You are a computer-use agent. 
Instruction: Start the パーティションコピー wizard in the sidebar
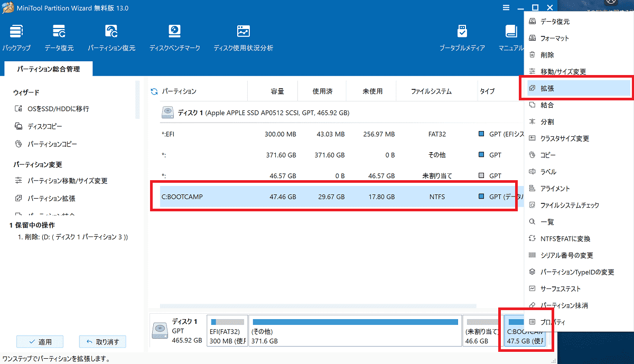point(45,144)
